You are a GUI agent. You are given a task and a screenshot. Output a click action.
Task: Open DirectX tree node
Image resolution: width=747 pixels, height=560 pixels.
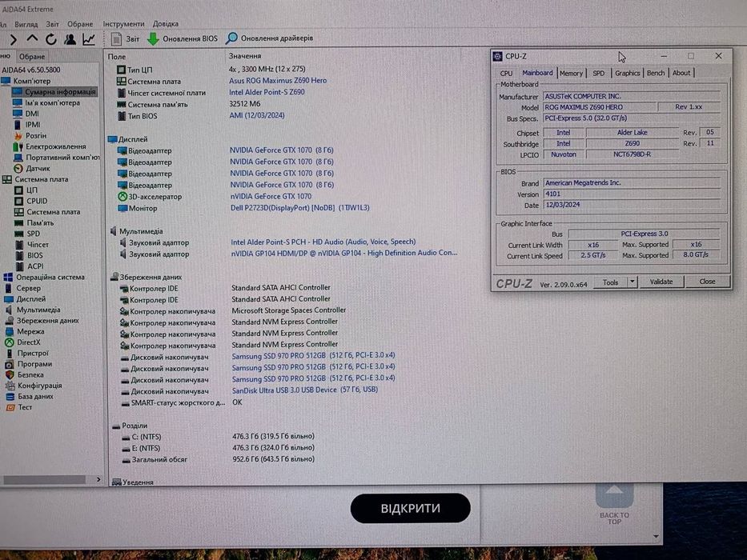pyautogui.click(x=22, y=342)
